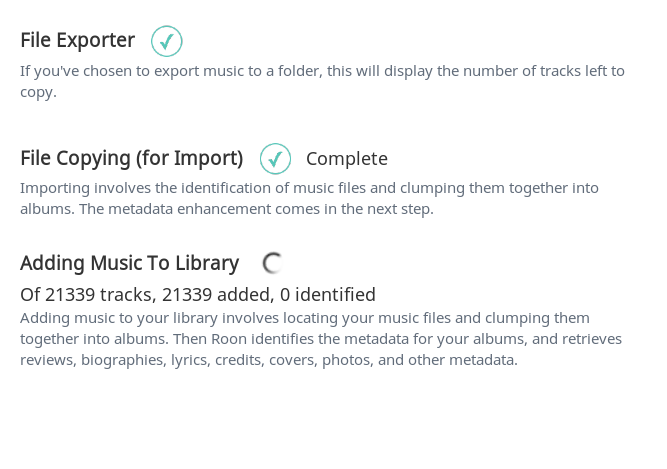
Task: Click the File Copying completed checkmark icon
Action: click(x=276, y=159)
